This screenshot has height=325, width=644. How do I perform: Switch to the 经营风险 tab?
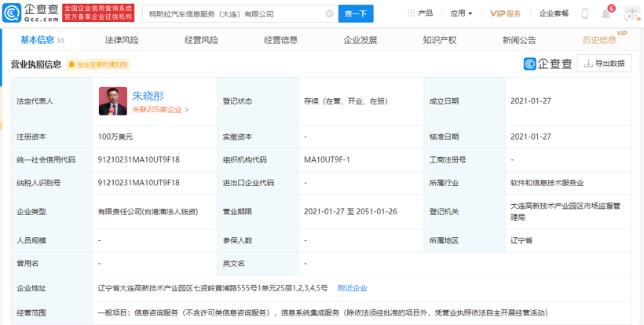point(201,40)
